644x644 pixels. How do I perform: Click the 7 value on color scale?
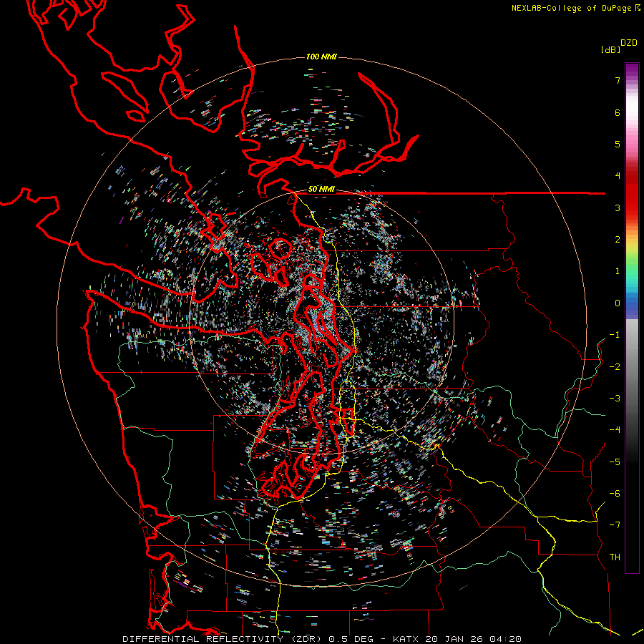point(618,80)
